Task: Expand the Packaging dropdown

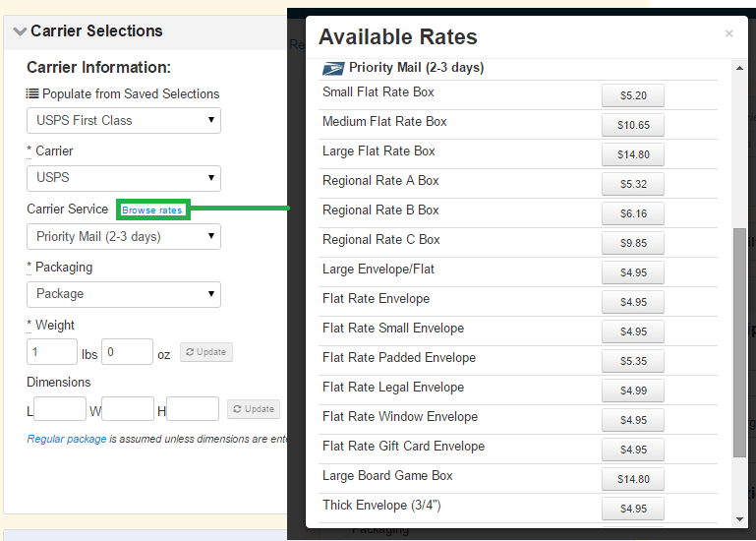Action: tap(123, 294)
